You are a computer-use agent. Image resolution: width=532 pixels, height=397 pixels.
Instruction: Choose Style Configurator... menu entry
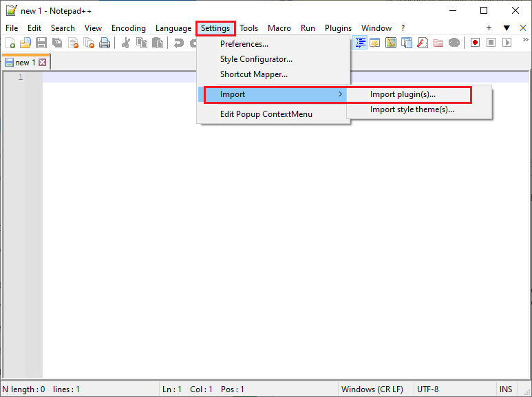pos(274,59)
